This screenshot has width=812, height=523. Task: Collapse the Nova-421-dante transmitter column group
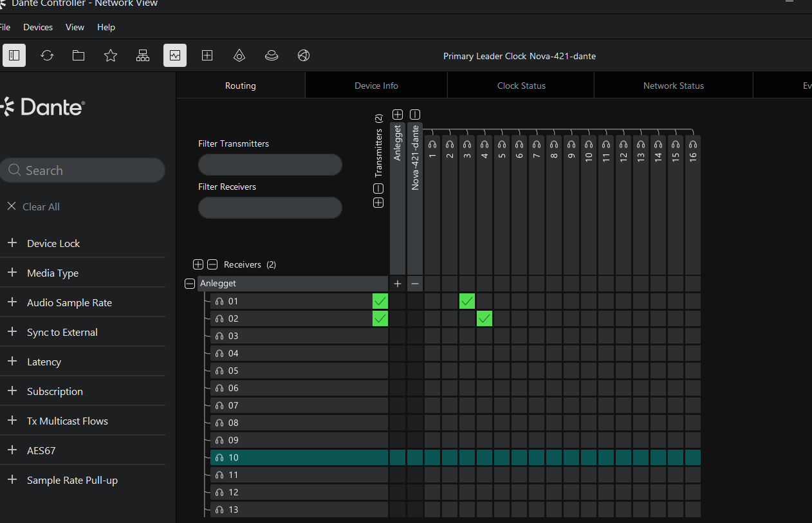click(415, 115)
